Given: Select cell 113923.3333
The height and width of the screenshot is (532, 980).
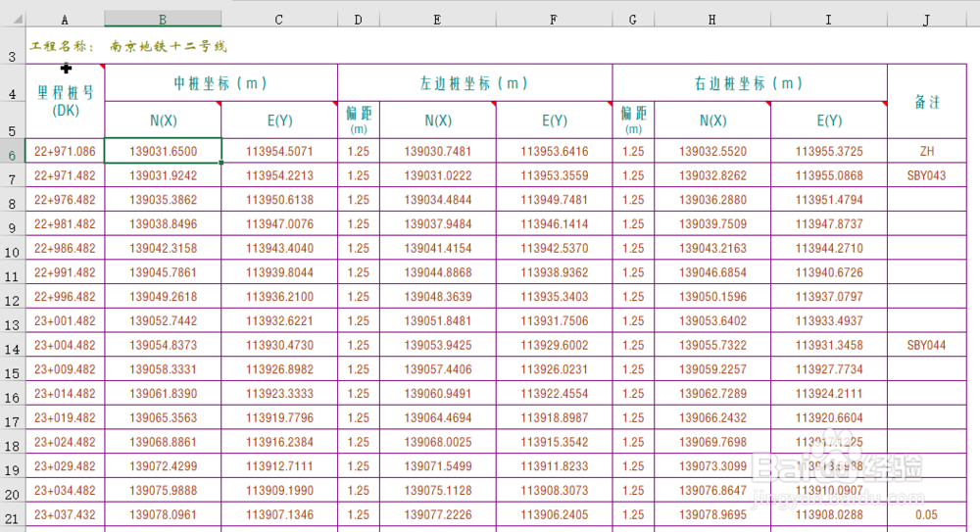Looking at the screenshot, I should [x=279, y=394].
